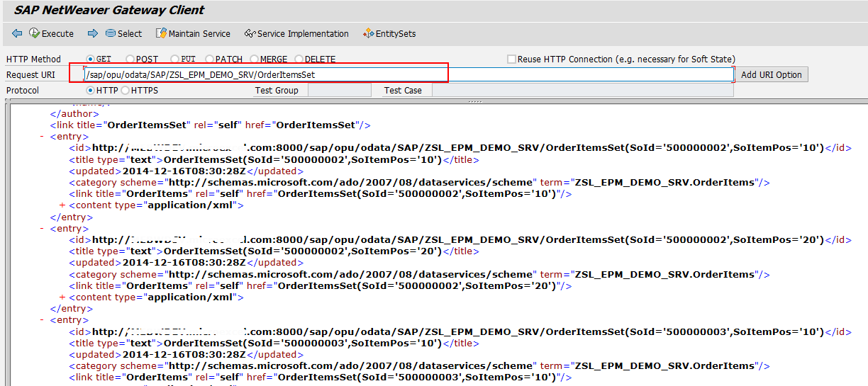Click the SAP NetWeaver Gateway Client title
Viewport: 868px width, 386px height.
[x=109, y=10]
